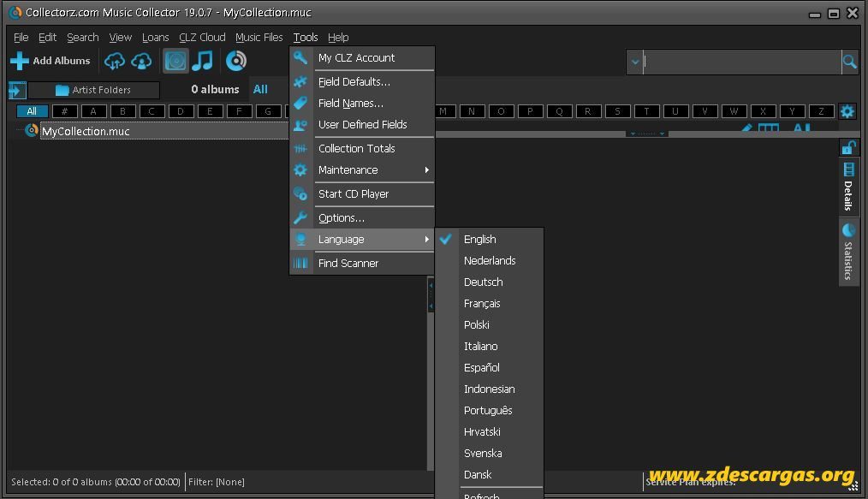The width and height of the screenshot is (868, 499).
Task: Click the CLZ Cloud upload sync icon
Action: (115, 61)
